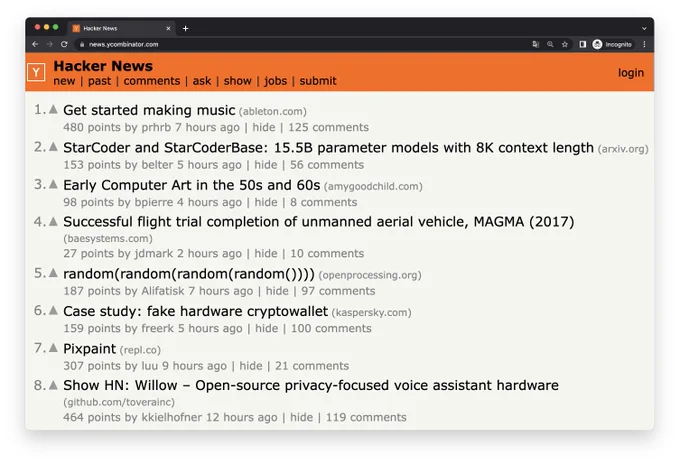The width and height of the screenshot is (680, 464).
Task: Click the (arxiv.org) site link
Action: coord(623,149)
